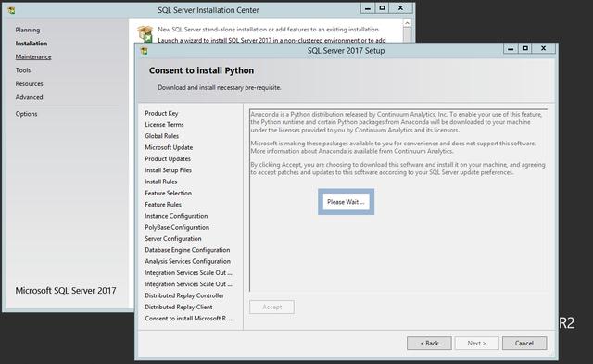Close the SQL Server Installation Center window

pyautogui.click(x=400, y=8)
